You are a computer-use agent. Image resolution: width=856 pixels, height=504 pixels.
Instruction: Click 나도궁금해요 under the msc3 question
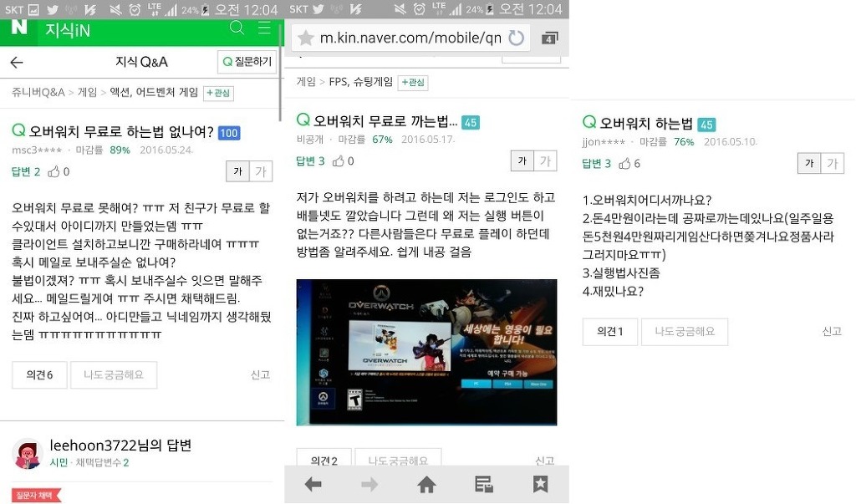pos(114,374)
